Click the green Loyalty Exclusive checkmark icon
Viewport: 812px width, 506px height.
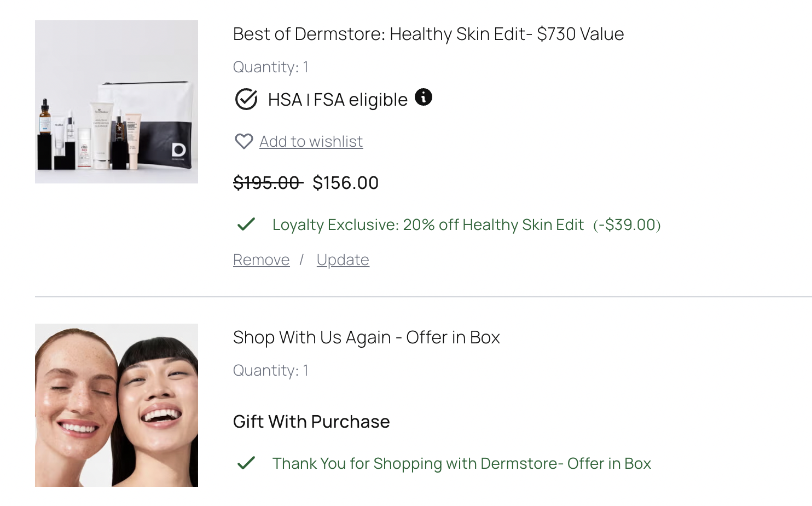coord(246,225)
